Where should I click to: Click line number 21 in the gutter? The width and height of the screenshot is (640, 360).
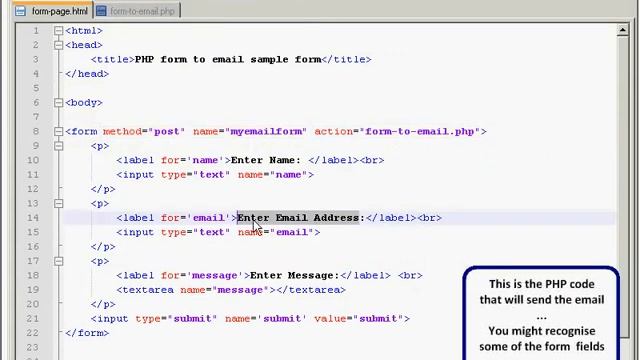click(33, 319)
